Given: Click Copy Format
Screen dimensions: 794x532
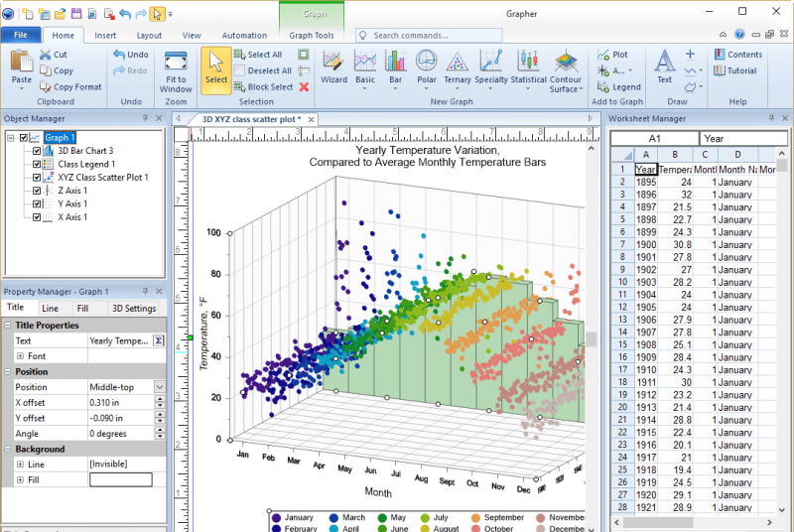Looking at the screenshot, I should pos(70,87).
